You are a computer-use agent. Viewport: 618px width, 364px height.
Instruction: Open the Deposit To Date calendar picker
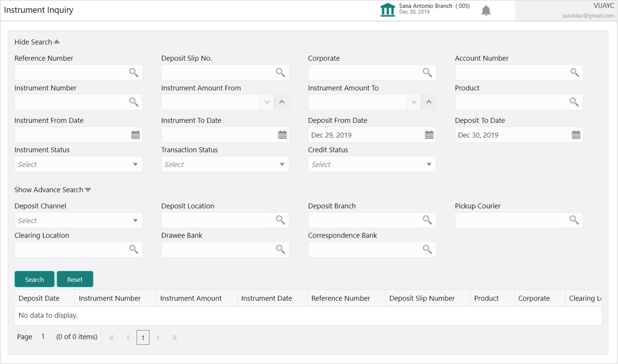click(x=576, y=135)
